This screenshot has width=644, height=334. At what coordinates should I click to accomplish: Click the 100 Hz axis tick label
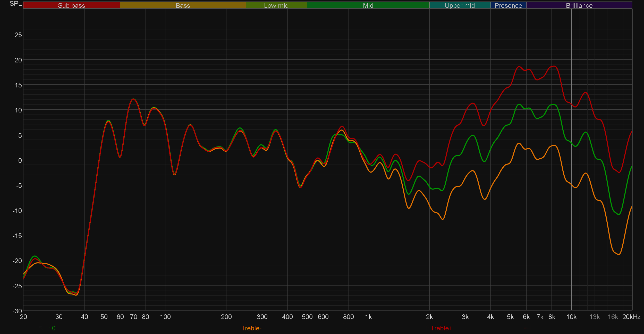click(165, 317)
